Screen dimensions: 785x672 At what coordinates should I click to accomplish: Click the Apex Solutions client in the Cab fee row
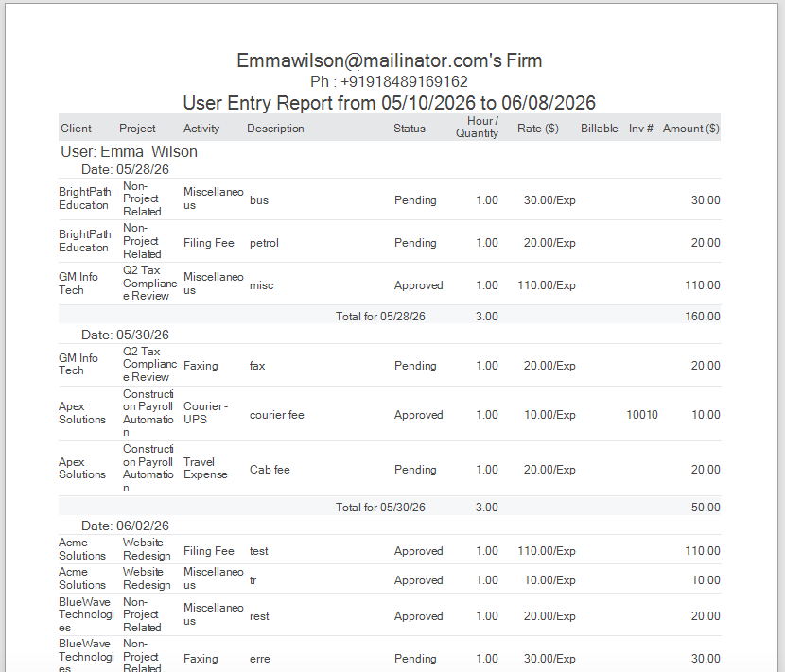pyautogui.click(x=82, y=468)
